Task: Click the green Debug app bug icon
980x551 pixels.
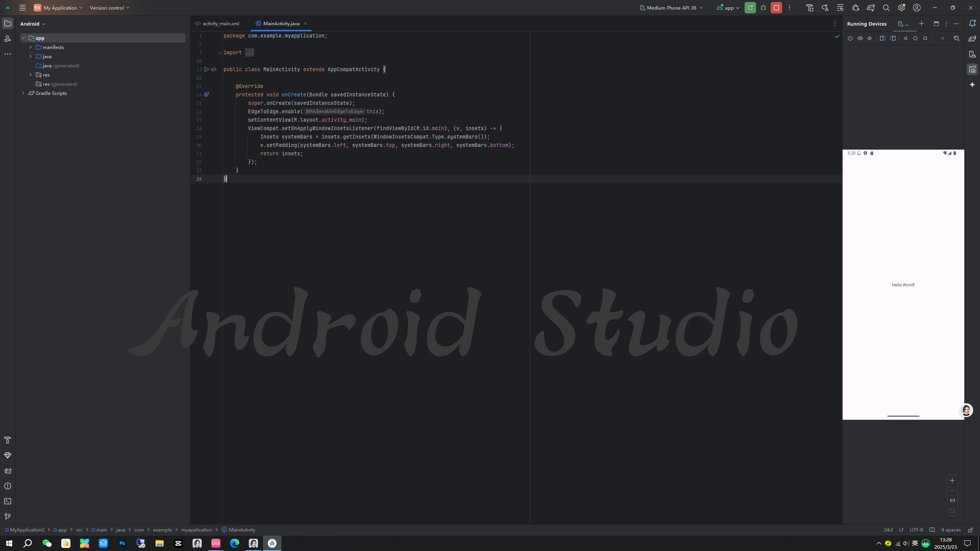Action: tap(763, 8)
